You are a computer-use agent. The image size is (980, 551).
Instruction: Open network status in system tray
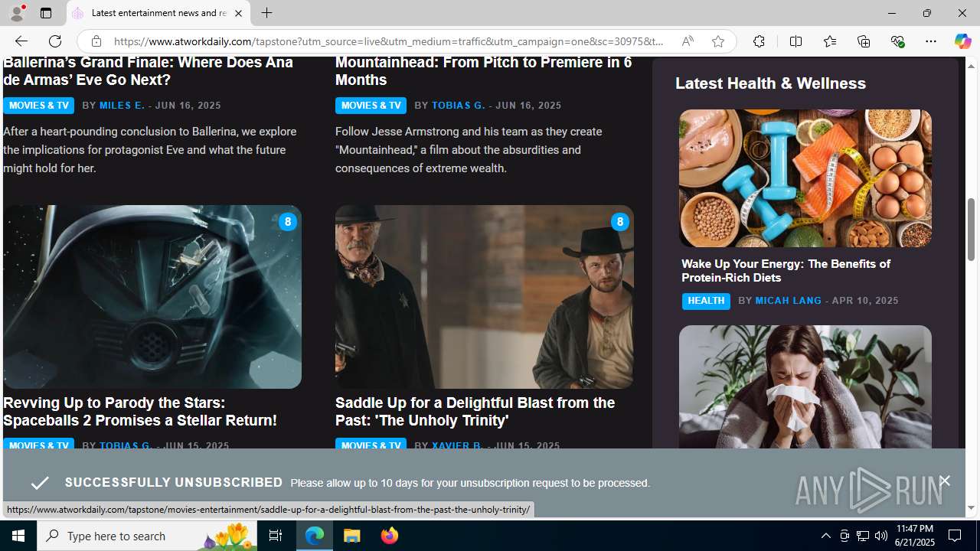(863, 536)
